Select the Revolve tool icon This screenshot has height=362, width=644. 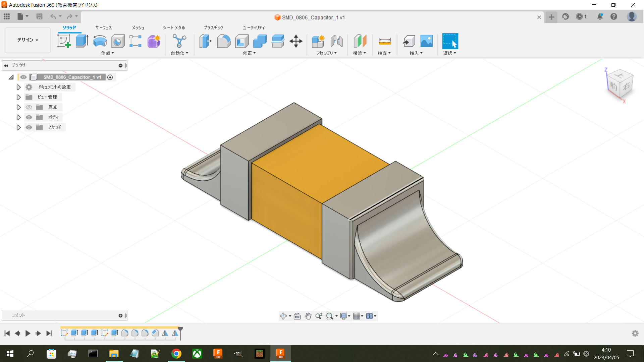100,41
